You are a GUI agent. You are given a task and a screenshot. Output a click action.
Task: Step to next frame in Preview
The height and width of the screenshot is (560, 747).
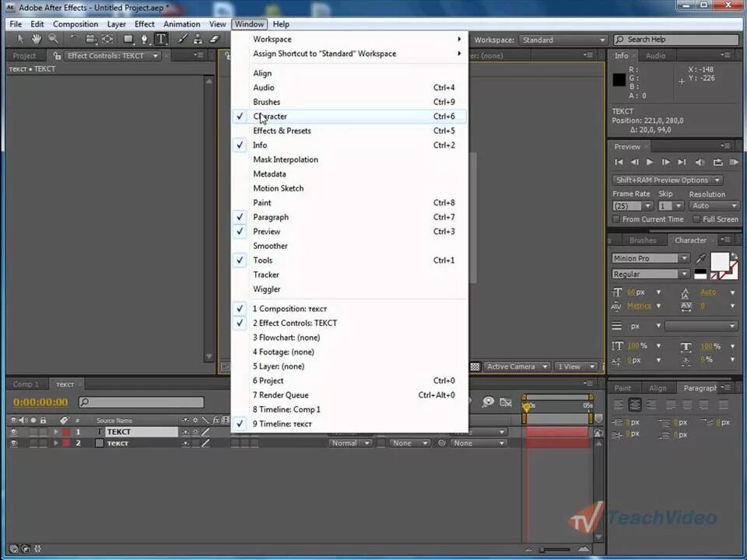click(665, 163)
